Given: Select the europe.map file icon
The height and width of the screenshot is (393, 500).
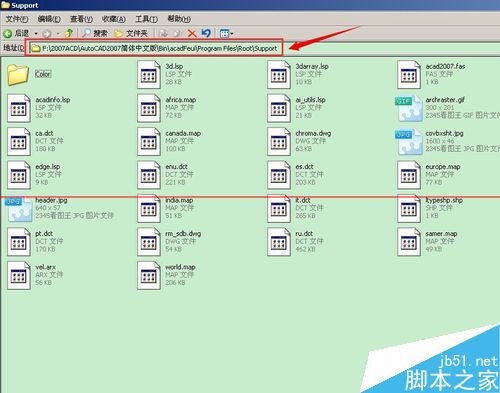Looking at the screenshot, I should click(x=409, y=175).
